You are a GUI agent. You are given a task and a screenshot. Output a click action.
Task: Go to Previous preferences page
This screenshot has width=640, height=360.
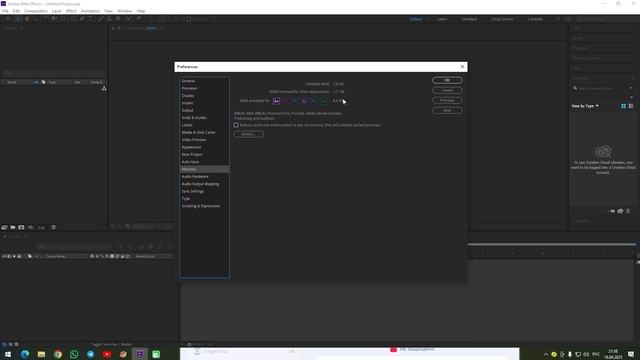(x=447, y=100)
